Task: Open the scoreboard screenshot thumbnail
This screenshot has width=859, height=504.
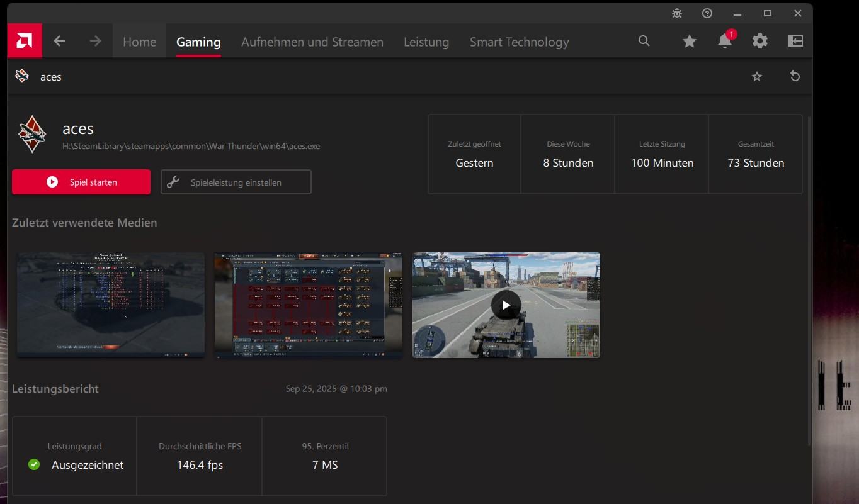Action: [x=111, y=305]
